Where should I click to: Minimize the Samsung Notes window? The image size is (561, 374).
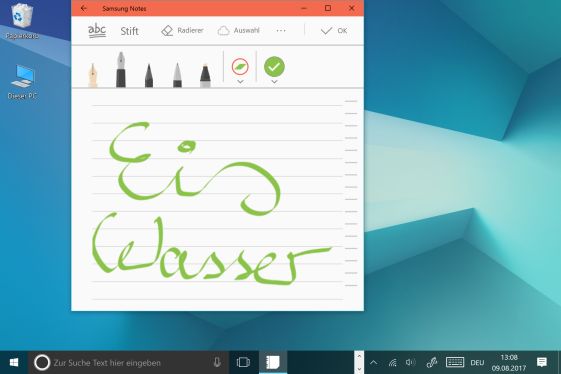click(304, 8)
